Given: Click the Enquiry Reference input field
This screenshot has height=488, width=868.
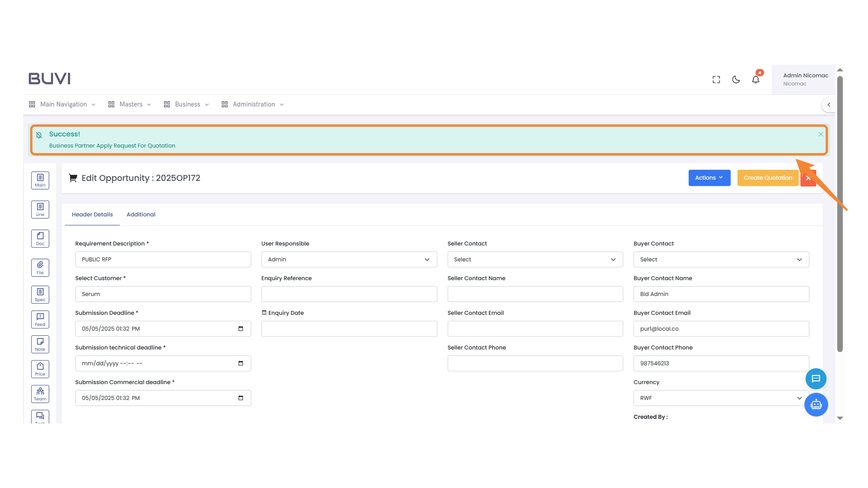Looking at the screenshot, I should [349, 294].
